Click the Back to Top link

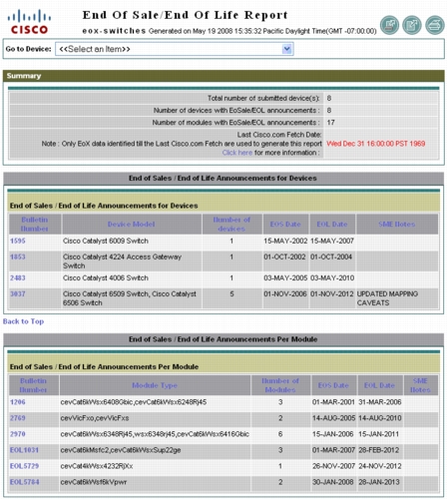23,321
